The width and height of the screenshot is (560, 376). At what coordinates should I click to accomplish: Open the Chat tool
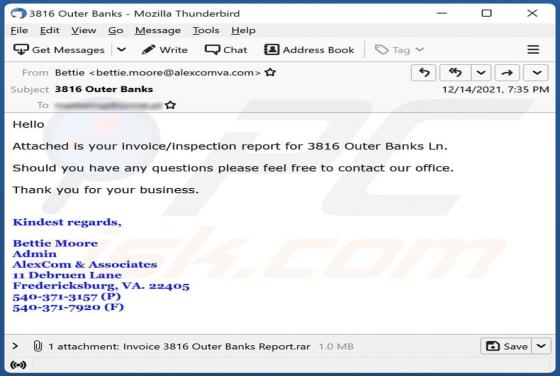click(226, 50)
